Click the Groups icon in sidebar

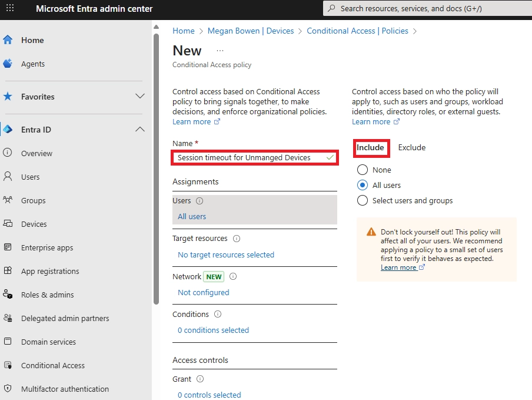8,200
